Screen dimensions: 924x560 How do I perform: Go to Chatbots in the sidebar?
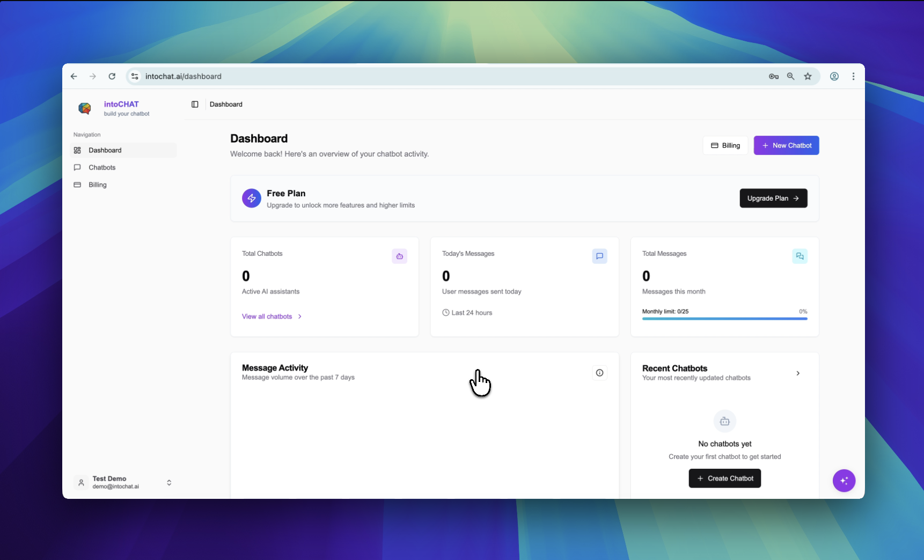point(102,167)
